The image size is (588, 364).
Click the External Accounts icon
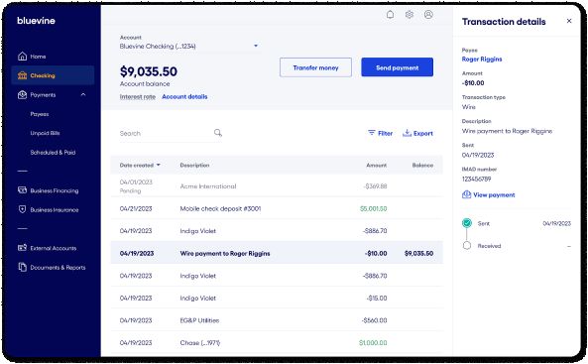point(23,248)
